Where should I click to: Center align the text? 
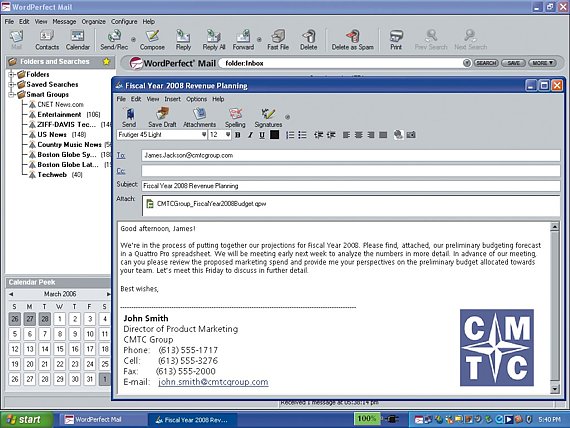pos(359,135)
